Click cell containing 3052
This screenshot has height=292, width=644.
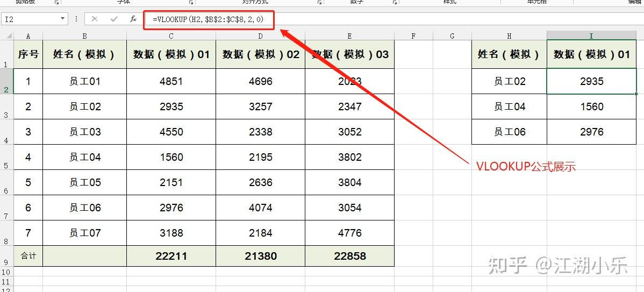pyautogui.click(x=349, y=132)
